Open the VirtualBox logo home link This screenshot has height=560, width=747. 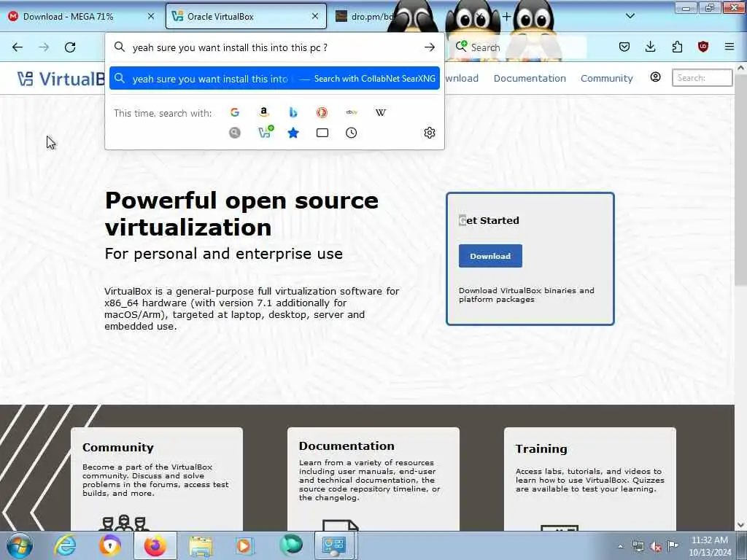point(61,79)
